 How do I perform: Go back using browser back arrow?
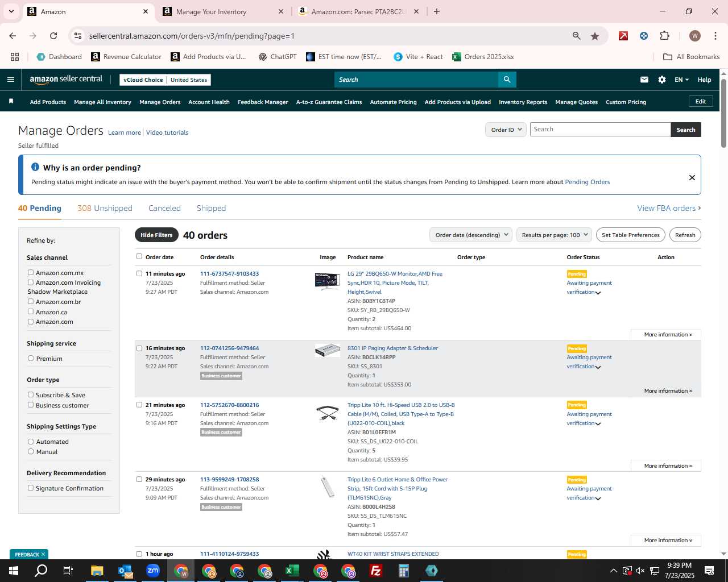click(x=13, y=36)
